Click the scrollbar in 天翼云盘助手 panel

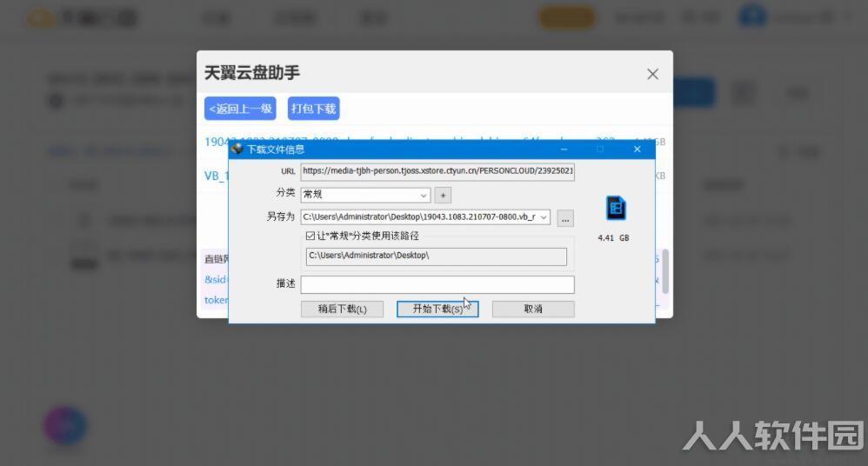coord(665,271)
